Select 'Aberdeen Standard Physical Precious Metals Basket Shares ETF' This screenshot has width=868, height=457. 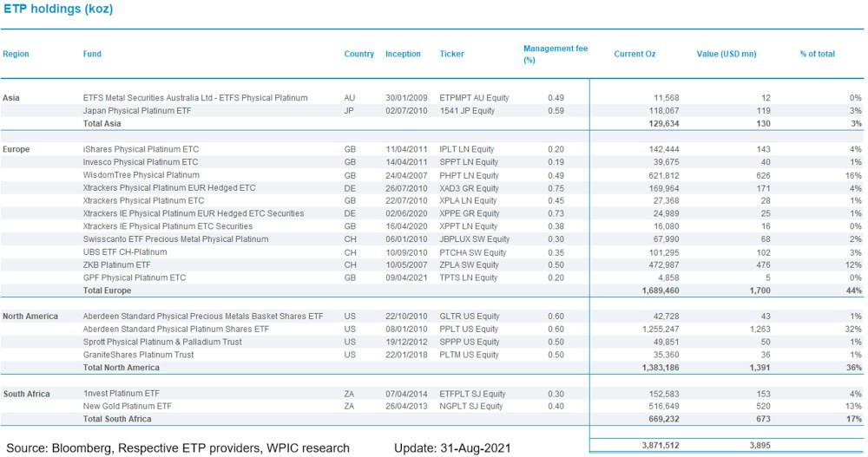[x=202, y=317]
